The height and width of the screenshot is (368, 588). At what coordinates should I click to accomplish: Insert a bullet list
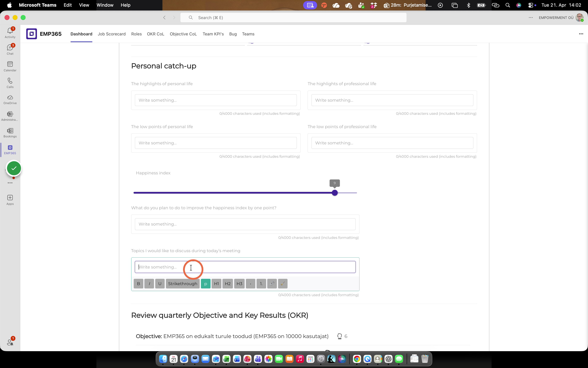point(250,284)
